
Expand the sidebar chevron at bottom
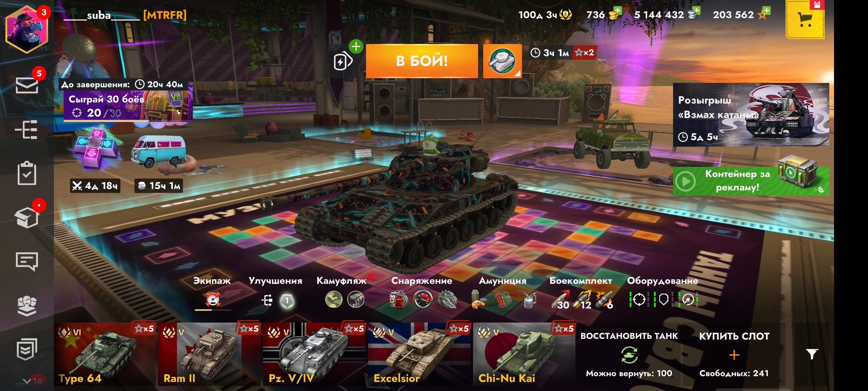[x=26, y=381]
